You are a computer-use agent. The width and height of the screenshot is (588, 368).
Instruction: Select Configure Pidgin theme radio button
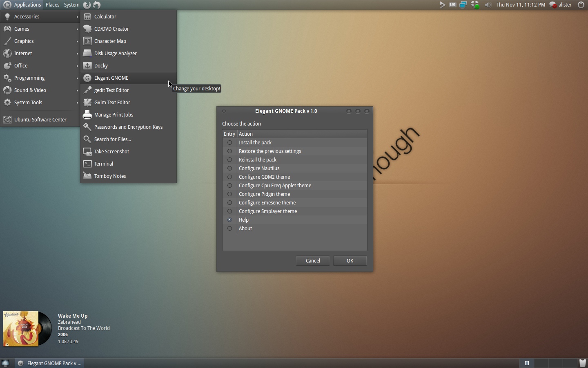pyautogui.click(x=229, y=194)
